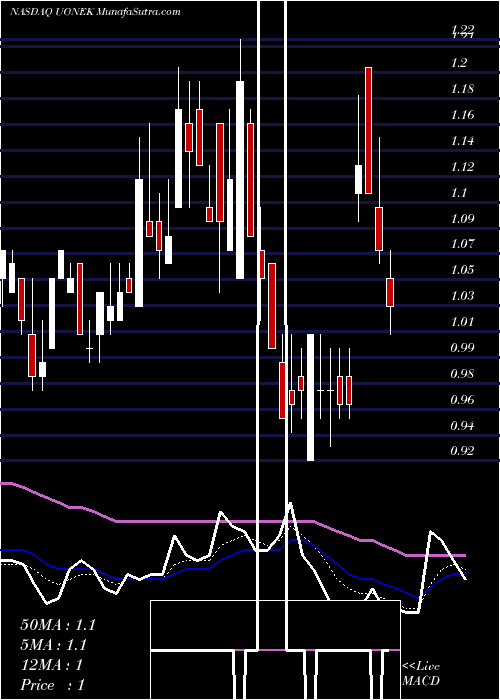Click the 12MA : 1 readout
Image resolution: width=500 pixels, height=700 pixels.
click(52, 665)
